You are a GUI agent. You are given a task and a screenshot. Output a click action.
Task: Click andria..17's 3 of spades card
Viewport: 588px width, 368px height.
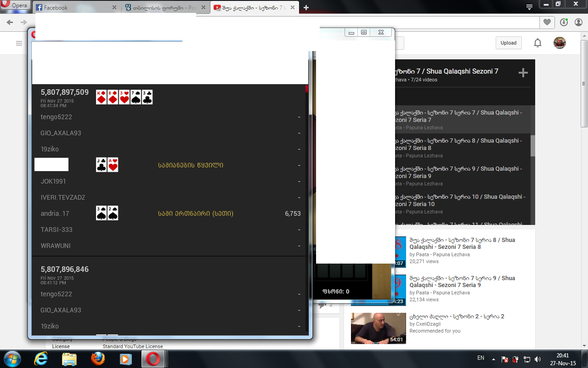[102, 213]
